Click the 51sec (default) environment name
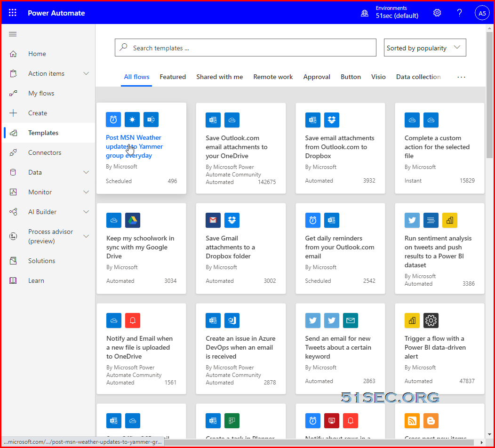The image size is (495, 448). point(397,16)
